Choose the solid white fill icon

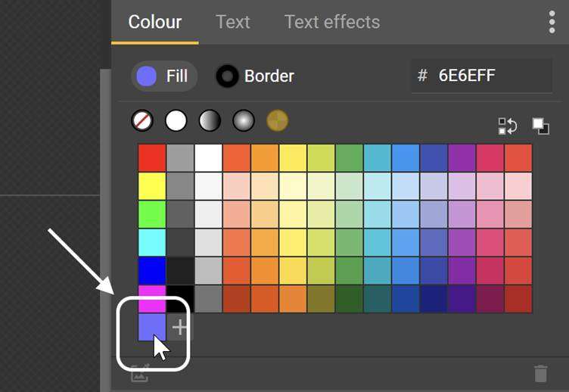click(x=176, y=120)
